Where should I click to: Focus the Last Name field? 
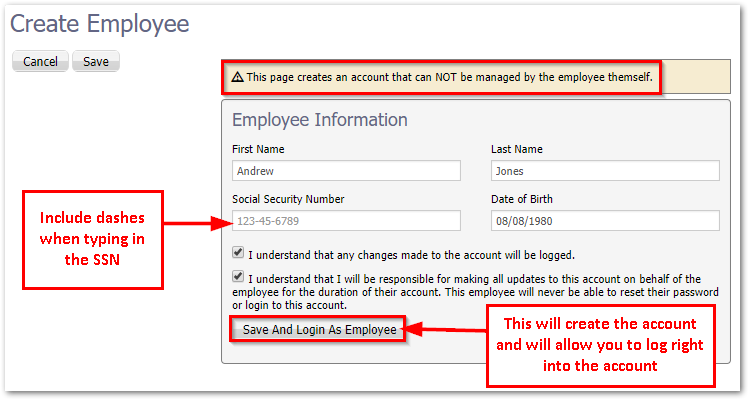click(605, 171)
